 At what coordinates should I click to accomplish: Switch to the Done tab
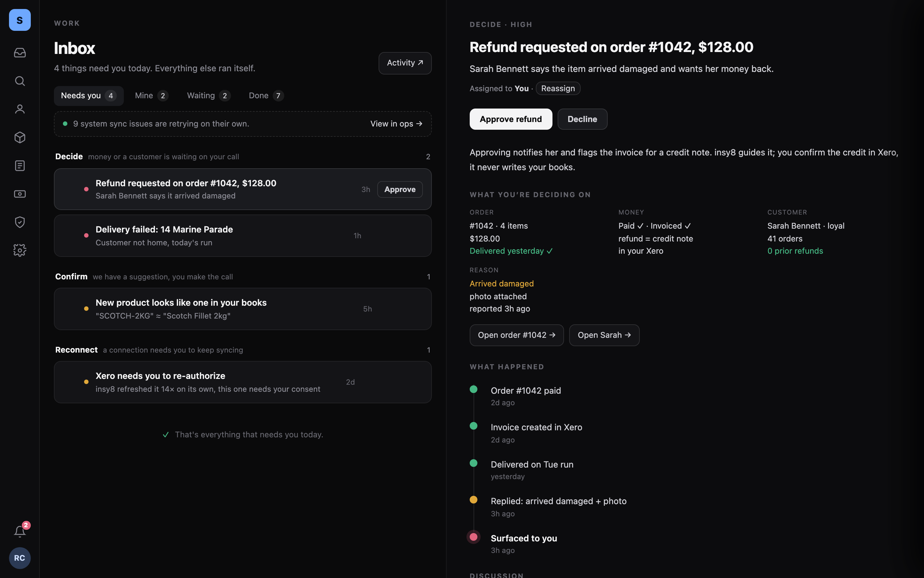coord(266,96)
